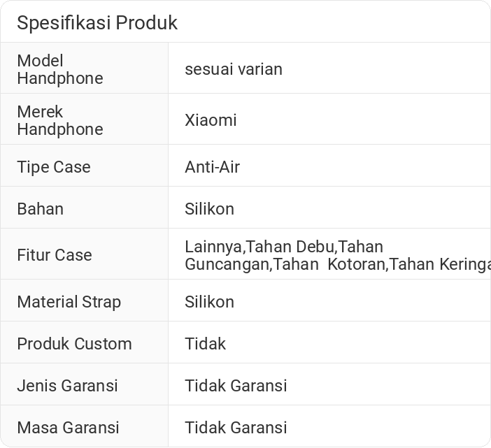The image size is (491, 448).
Task: Click the Silikon value beside Material Strap
Action: click(x=209, y=302)
